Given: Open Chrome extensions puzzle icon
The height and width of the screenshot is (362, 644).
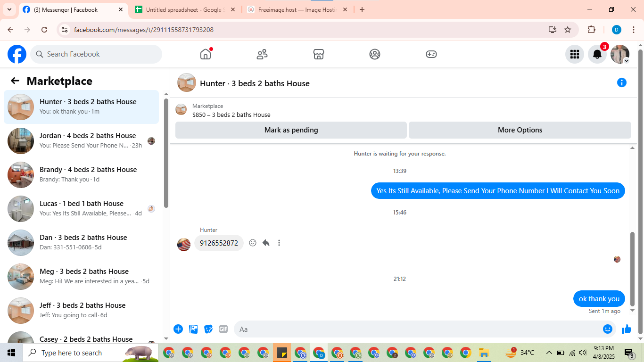Looking at the screenshot, I should [x=592, y=30].
